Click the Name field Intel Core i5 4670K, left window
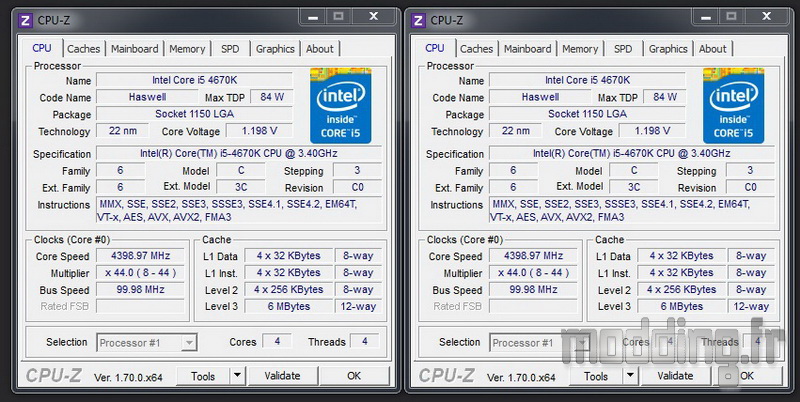Viewport: 800px width, 402px height. click(194, 80)
